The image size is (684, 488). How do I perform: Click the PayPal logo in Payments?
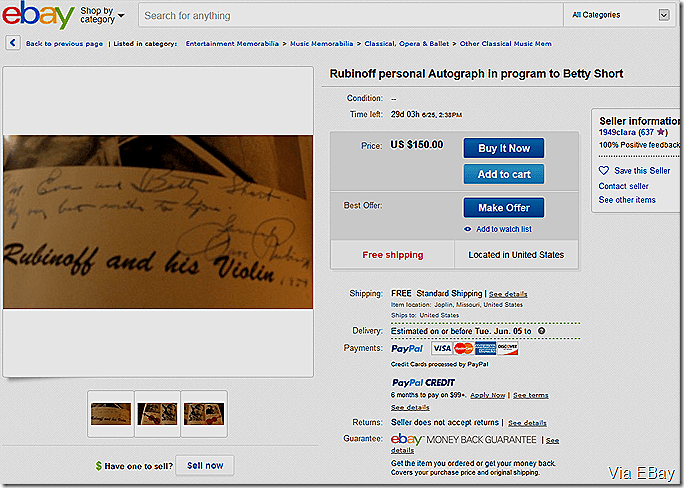pos(407,348)
